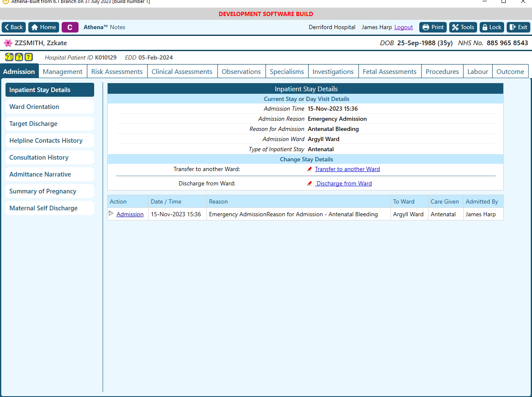Go Back to the previous screen
Image resolution: width=532 pixels, height=397 pixels.
(14, 27)
